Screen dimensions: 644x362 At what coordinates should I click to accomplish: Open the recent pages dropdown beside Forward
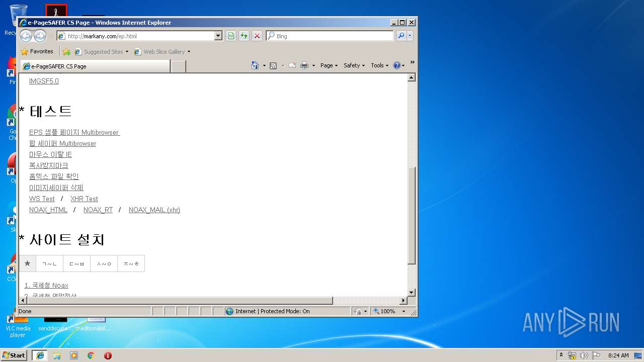51,36
